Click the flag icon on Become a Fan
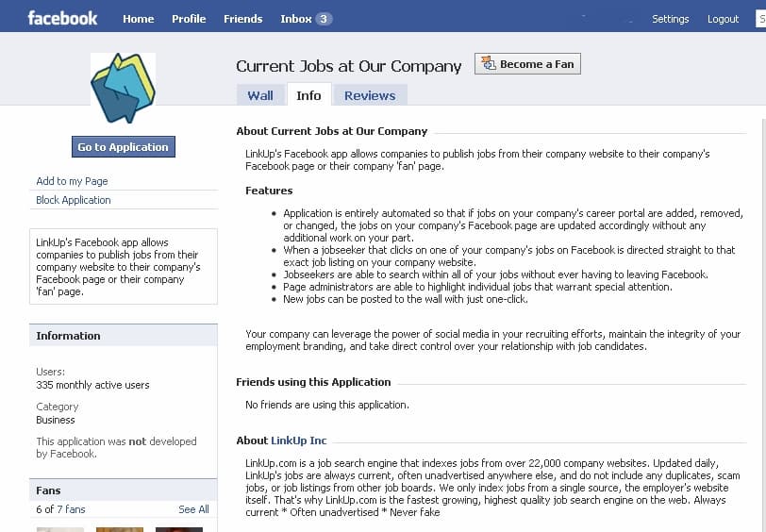The height and width of the screenshot is (532, 766). point(488,63)
